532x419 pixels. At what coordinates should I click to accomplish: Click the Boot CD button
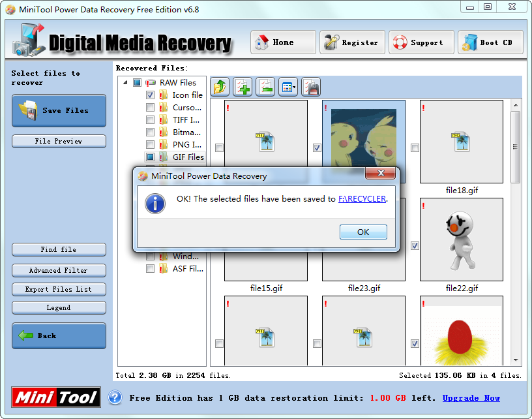[491, 42]
